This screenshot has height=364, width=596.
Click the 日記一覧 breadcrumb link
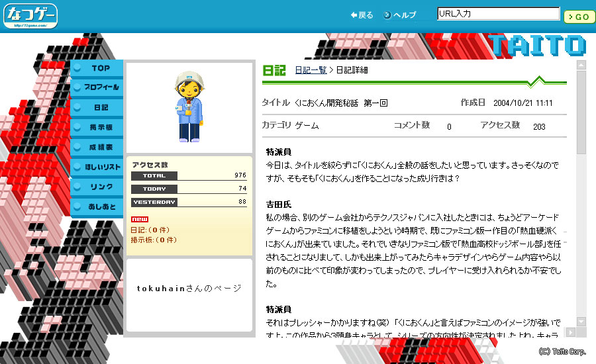(311, 70)
